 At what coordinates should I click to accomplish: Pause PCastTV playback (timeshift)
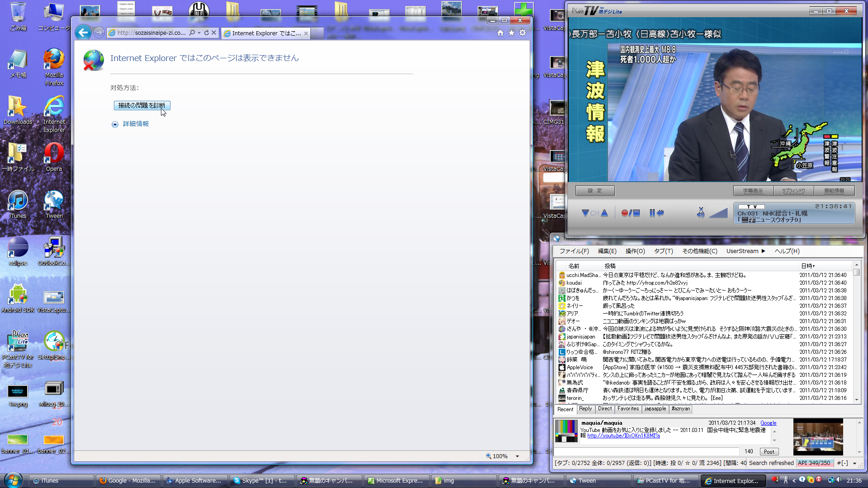pos(652,213)
